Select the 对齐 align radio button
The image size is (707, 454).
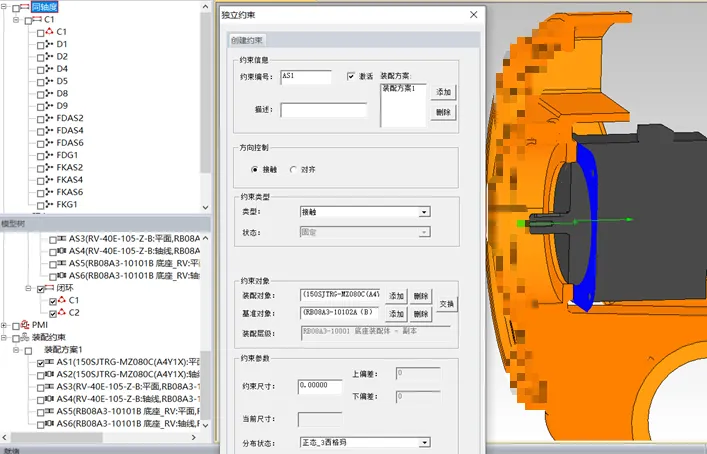(292, 170)
